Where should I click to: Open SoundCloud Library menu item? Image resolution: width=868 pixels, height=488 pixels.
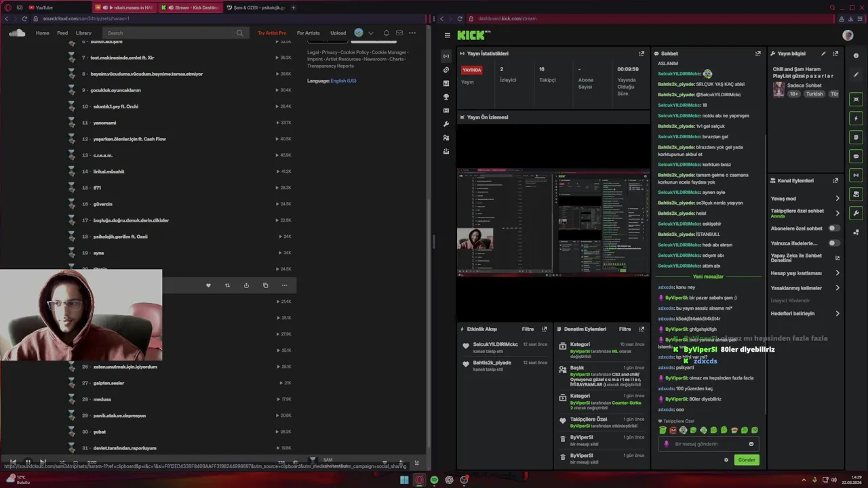coord(83,33)
